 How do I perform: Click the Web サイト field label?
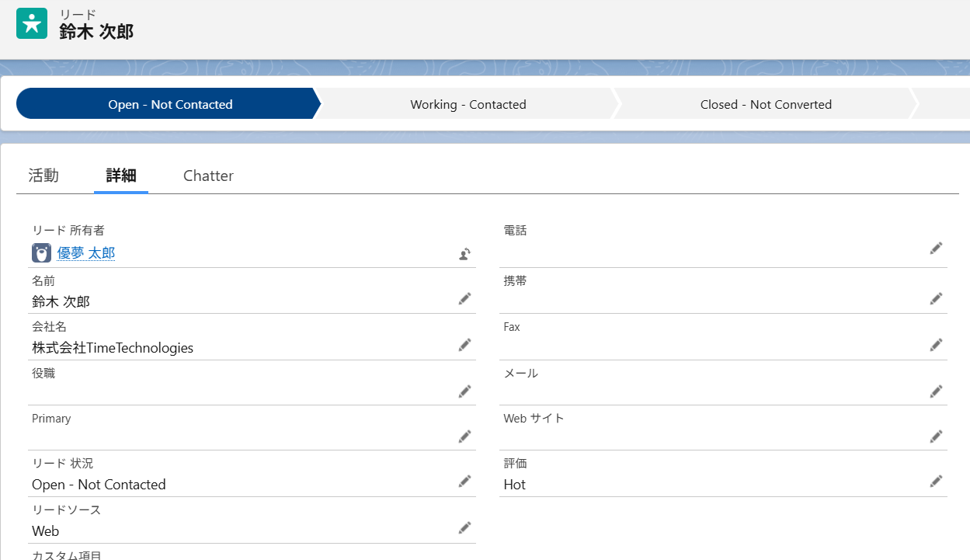[x=534, y=418]
